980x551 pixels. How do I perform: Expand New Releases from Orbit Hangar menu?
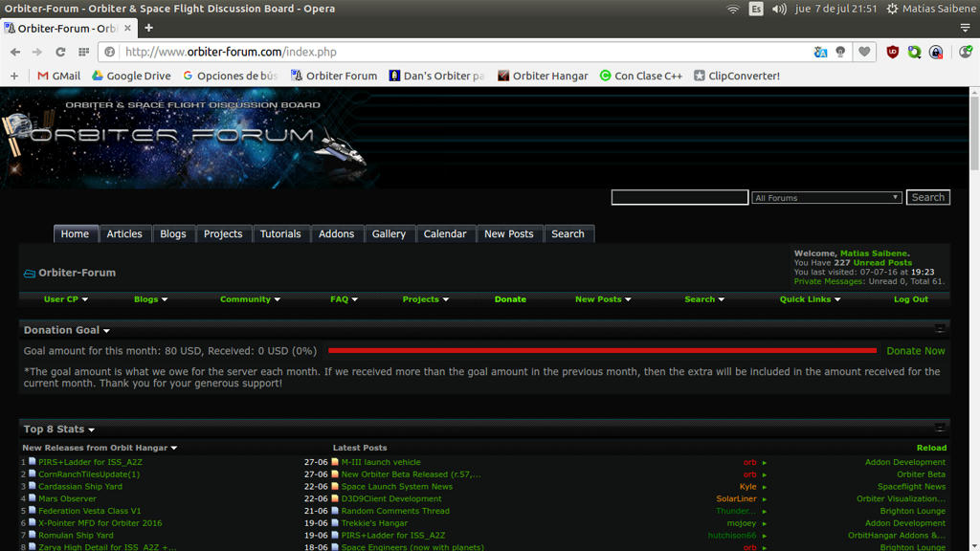[100, 448]
